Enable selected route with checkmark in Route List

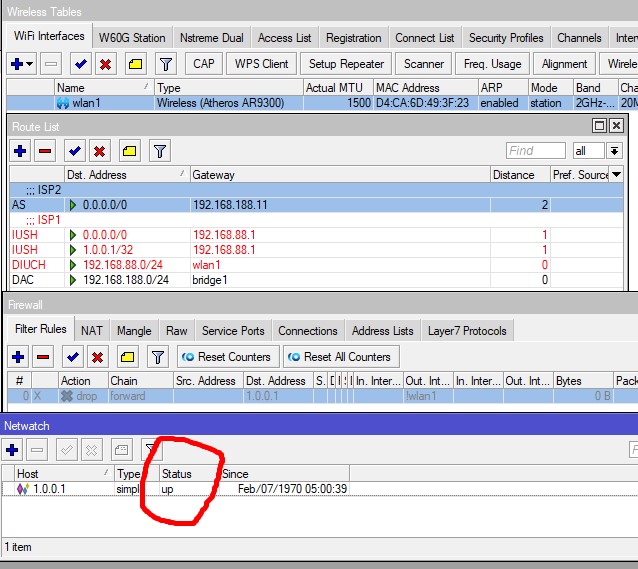(x=74, y=151)
